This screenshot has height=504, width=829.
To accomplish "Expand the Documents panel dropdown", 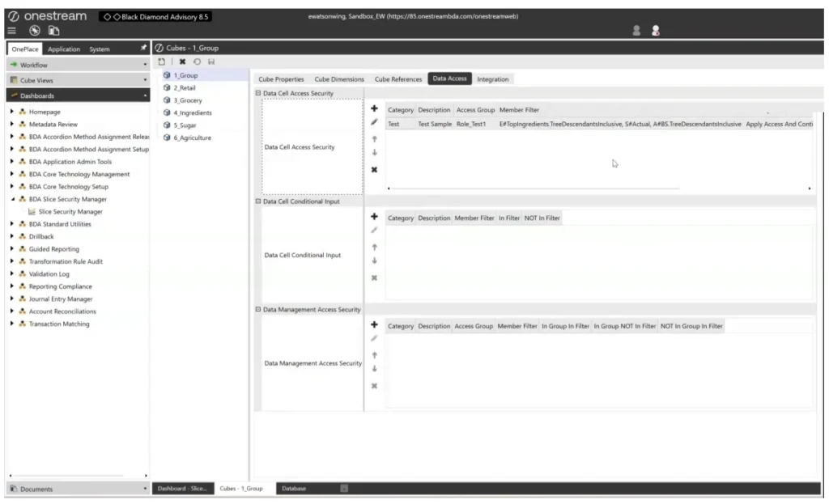I will [x=145, y=489].
